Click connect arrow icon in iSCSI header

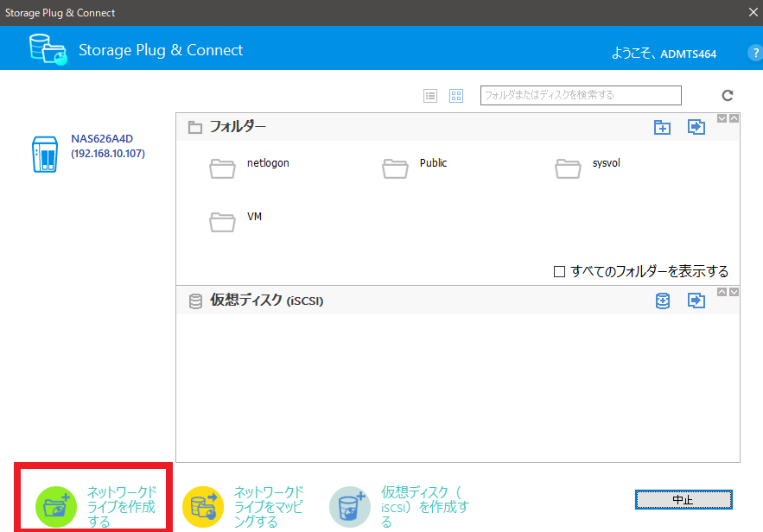pyautogui.click(x=696, y=301)
